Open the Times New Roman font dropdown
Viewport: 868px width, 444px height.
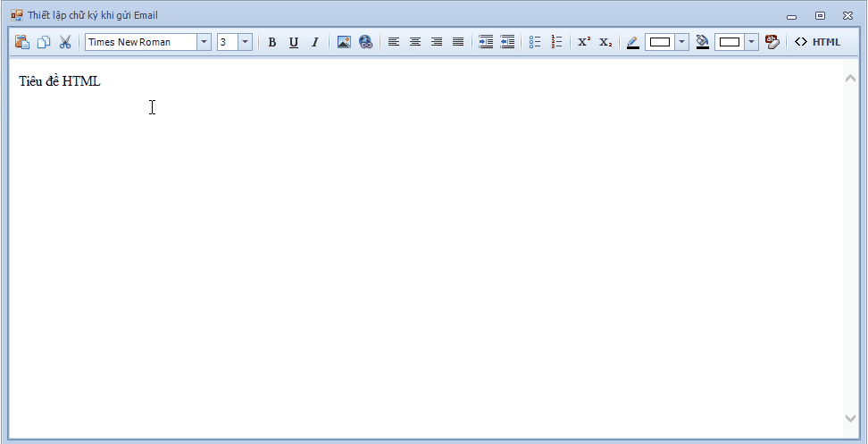pyautogui.click(x=204, y=42)
